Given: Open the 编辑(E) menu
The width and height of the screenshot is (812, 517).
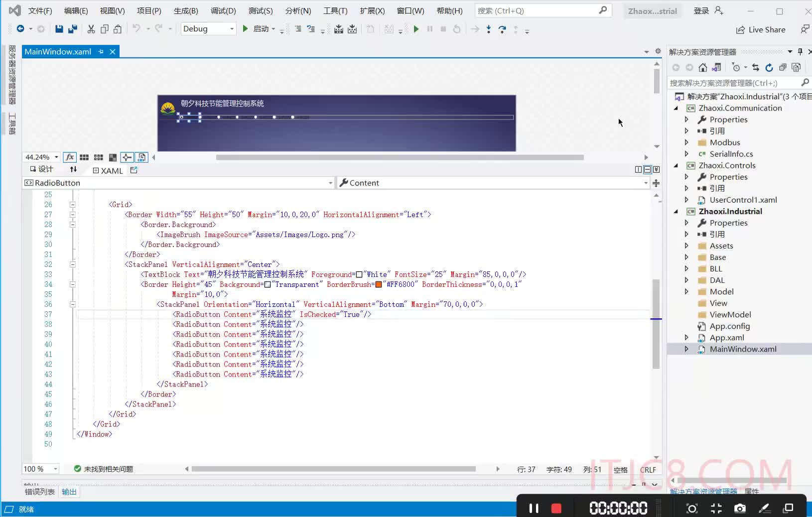Looking at the screenshot, I should 76,11.
